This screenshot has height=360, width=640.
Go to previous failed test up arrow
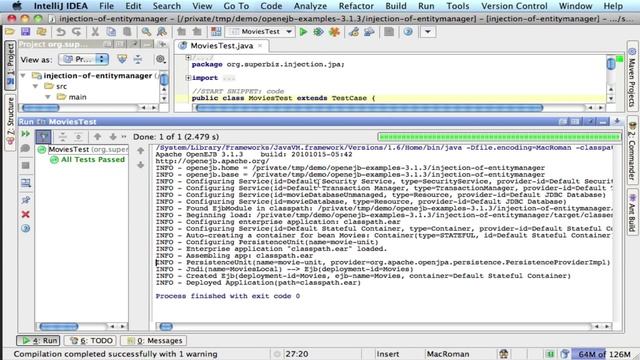coord(97,137)
